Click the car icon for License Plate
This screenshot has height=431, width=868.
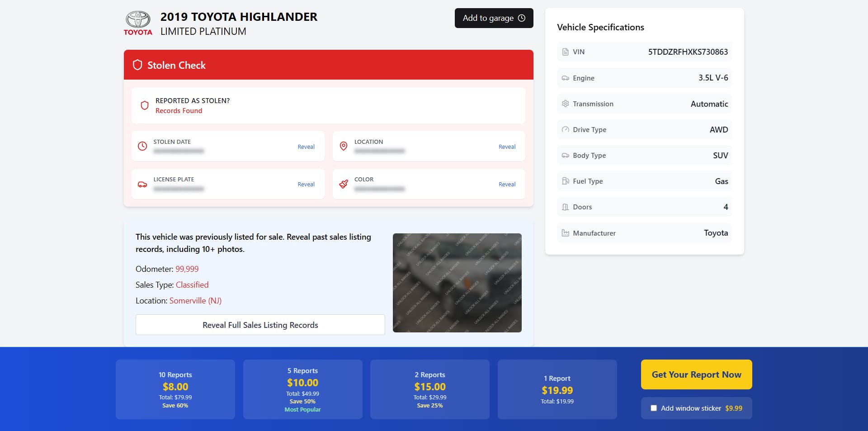point(142,184)
